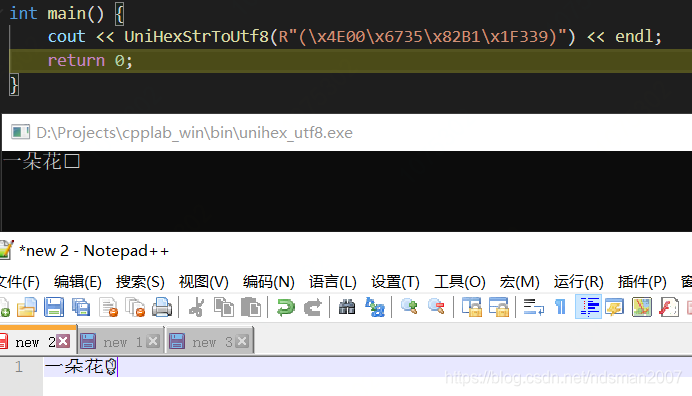692x396 pixels.
Task: Click the unihex_utf8.exe console title path
Action: coord(194,132)
